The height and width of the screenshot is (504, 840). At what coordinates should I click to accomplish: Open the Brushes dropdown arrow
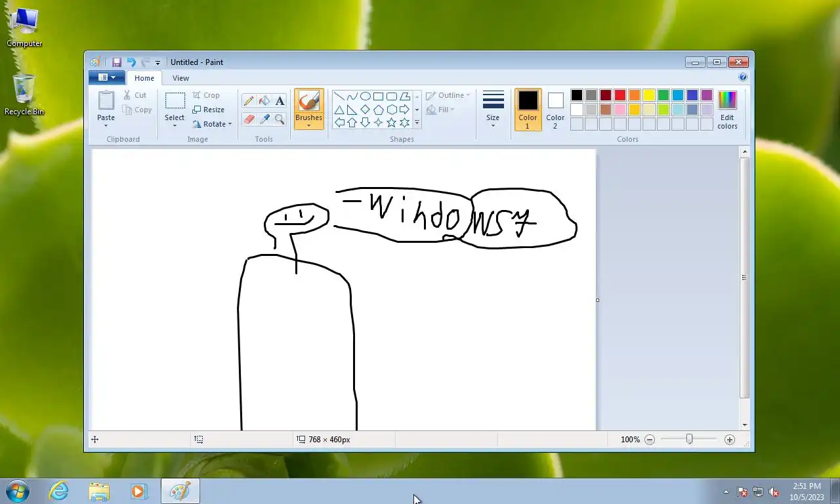(308, 125)
